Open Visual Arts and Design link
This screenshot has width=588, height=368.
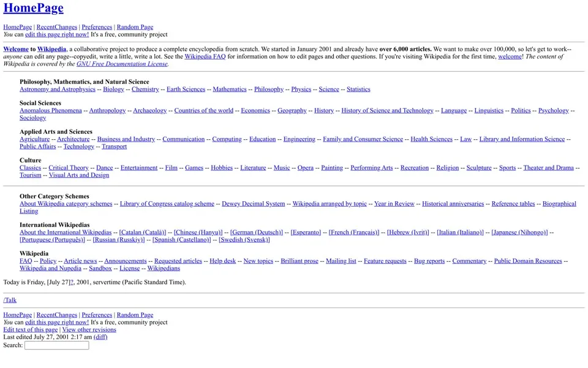point(79,175)
